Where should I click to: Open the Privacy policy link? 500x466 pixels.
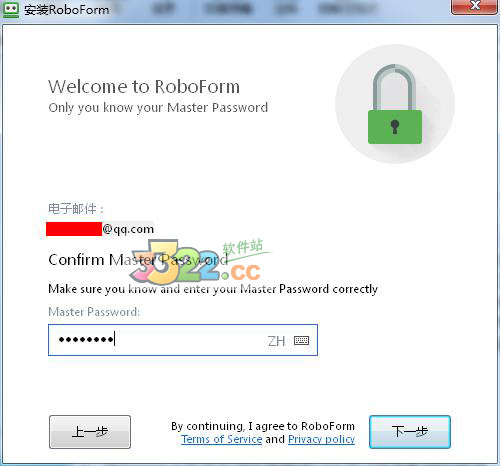click(321, 439)
